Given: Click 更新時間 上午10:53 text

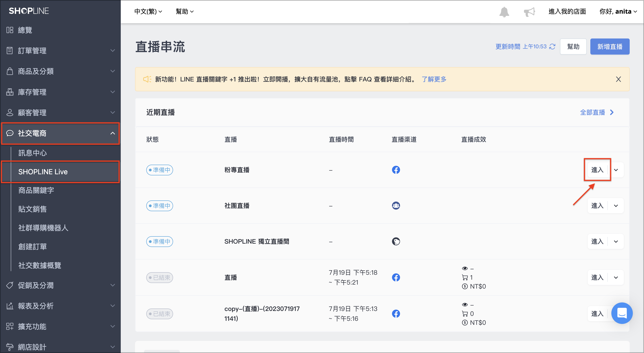Looking at the screenshot, I should (521, 47).
